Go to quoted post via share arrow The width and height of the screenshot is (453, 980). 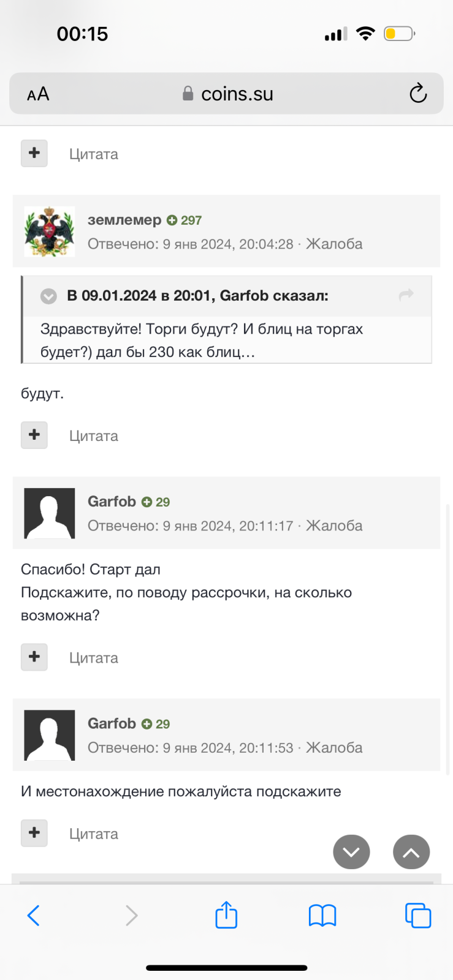click(x=406, y=295)
